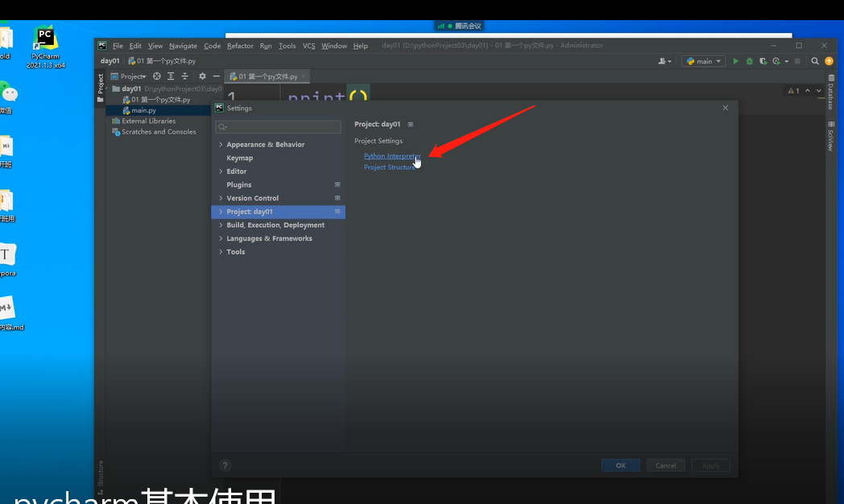
Task: Open Project panel options with the gear icon
Action: (x=202, y=76)
